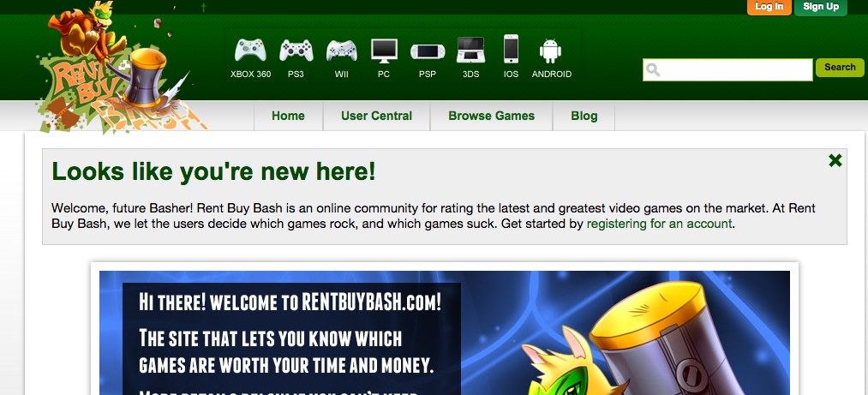The width and height of the screenshot is (868, 395).
Task: Open the Home navigation tab
Action: click(288, 117)
